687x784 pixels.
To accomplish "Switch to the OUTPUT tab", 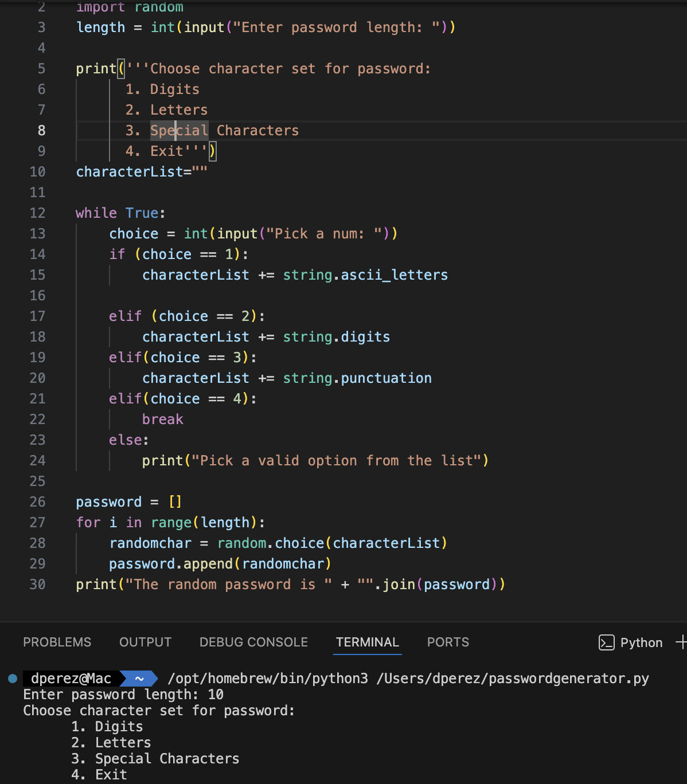I will click(145, 642).
